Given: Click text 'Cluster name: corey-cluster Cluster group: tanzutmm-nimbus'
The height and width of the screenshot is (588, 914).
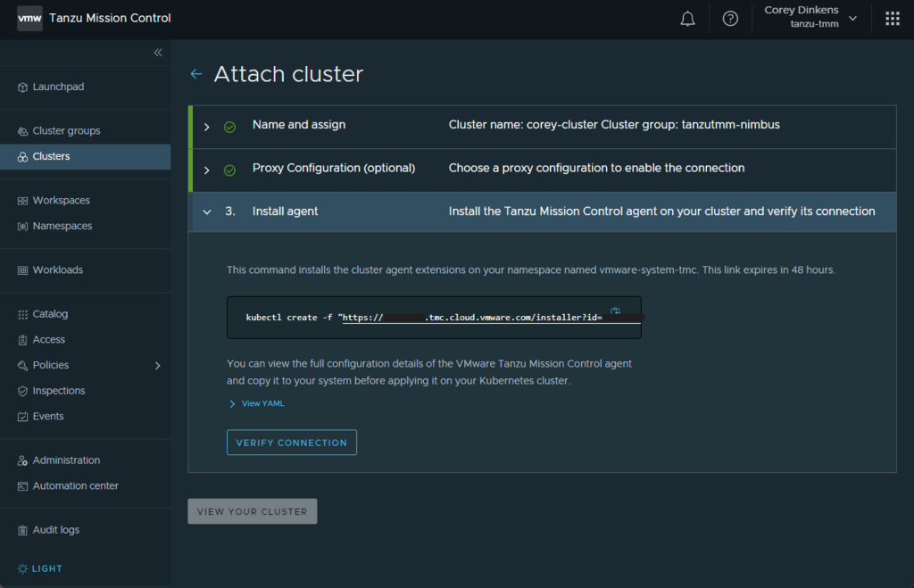Looking at the screenshot, I should [x=614, y=125].
